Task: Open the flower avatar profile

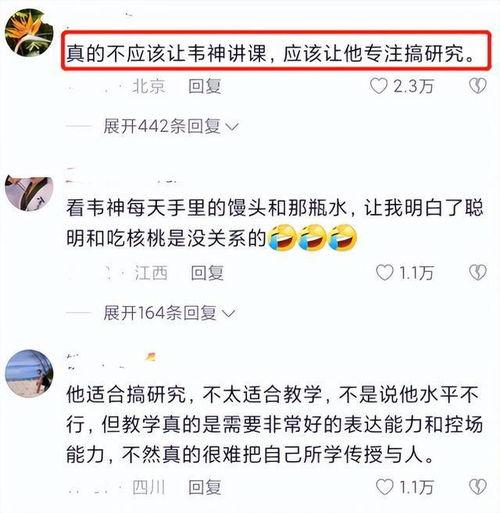Action: 29,32
